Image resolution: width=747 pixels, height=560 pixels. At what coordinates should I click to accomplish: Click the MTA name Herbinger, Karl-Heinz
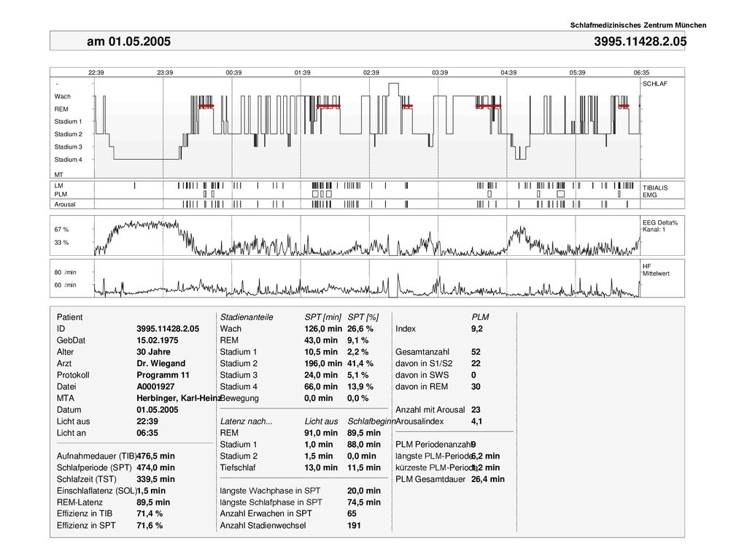coord(179,398)
